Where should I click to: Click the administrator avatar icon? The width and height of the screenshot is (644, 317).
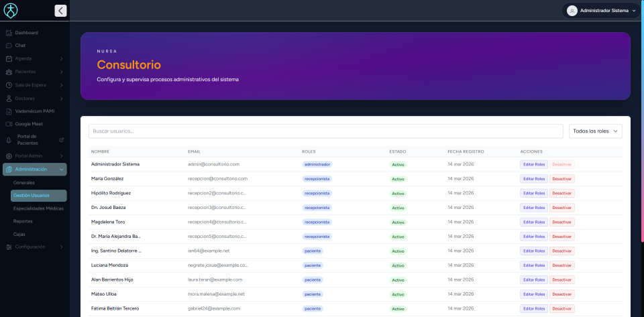[572, 11]
